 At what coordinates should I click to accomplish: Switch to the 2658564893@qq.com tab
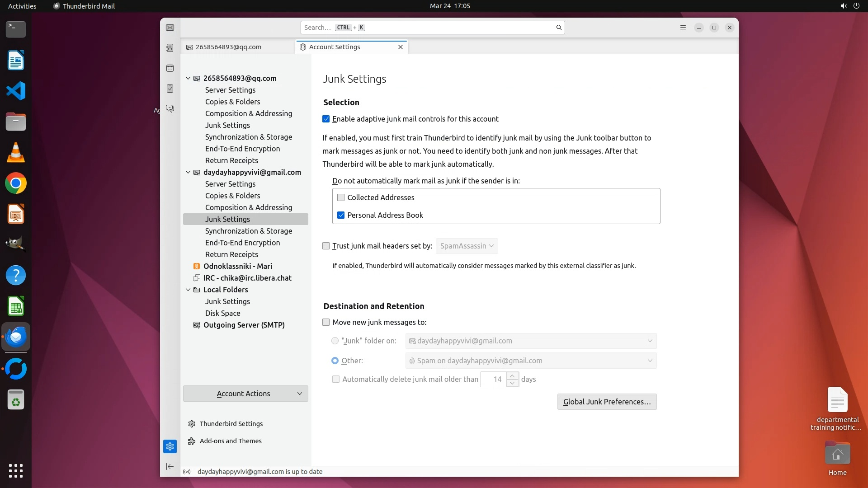click(x=228, y=47)
